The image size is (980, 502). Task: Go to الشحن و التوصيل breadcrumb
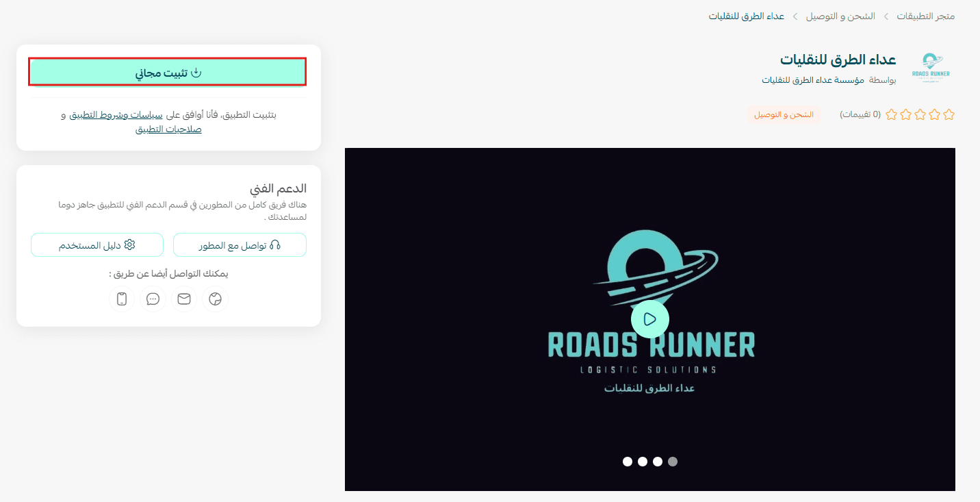(x=840, y=16)
